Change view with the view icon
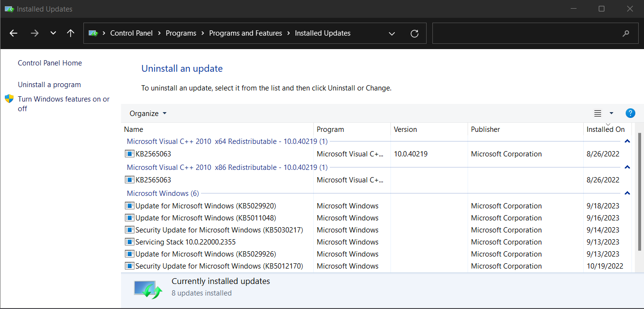The image size is (644, 309). (598, 114)
